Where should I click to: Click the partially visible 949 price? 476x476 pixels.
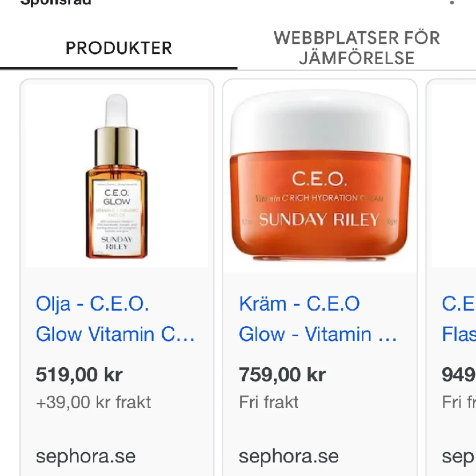pyautogui.click(x=459, y=374)
